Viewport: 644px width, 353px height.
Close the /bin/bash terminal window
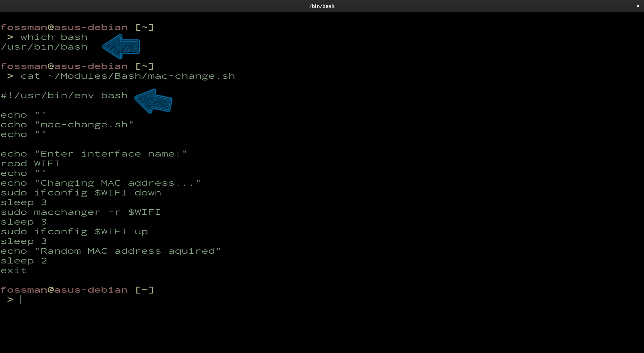638,6
